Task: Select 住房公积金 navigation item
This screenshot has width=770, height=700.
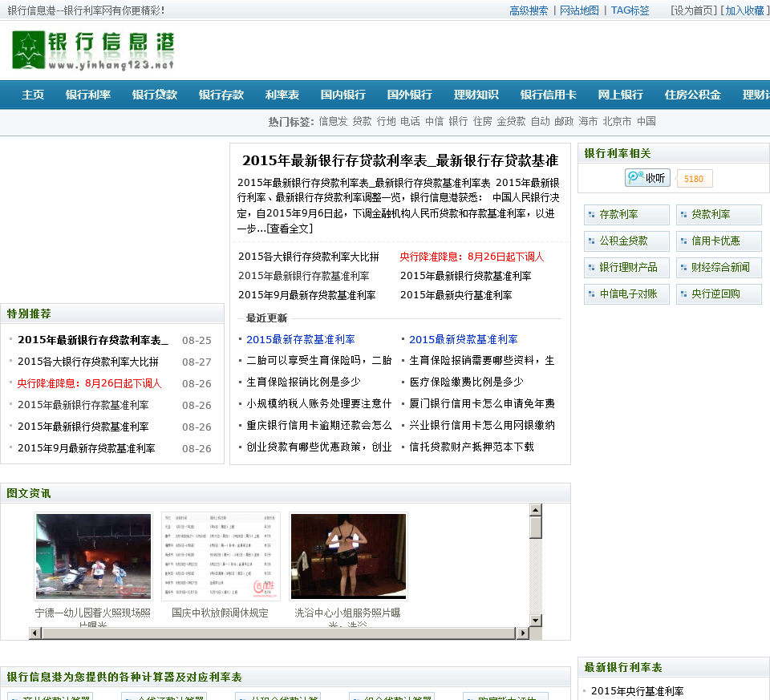Action: (692, 95)
